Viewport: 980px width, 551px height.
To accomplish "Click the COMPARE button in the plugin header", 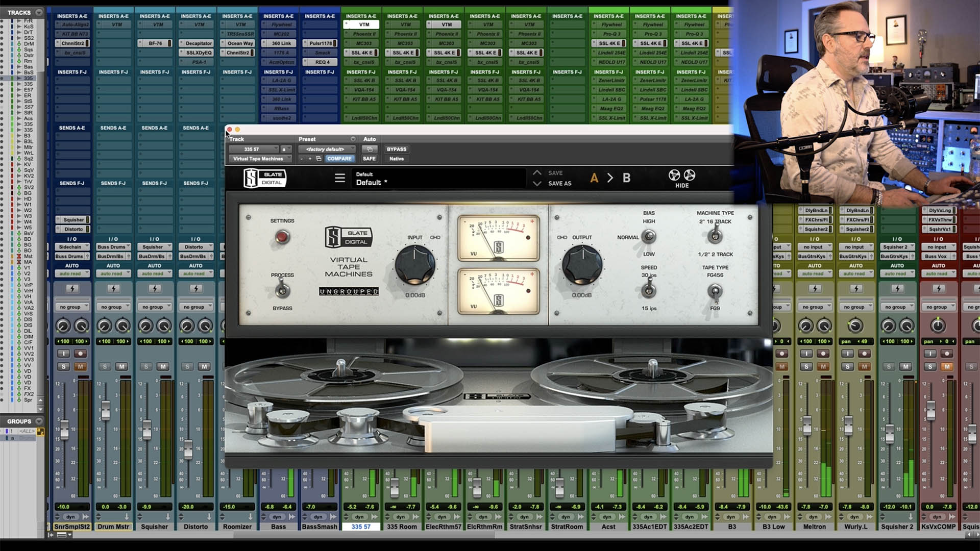I will click(339, 159).
